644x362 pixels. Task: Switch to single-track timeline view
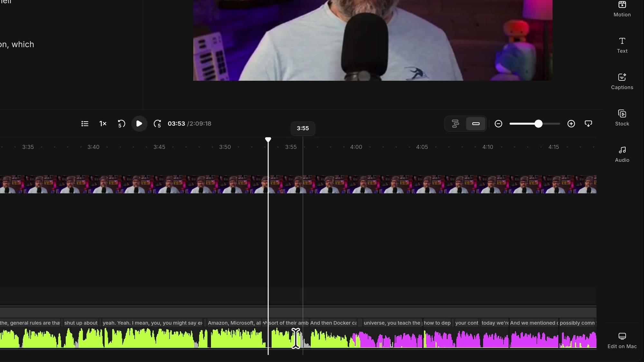point(476,124)
